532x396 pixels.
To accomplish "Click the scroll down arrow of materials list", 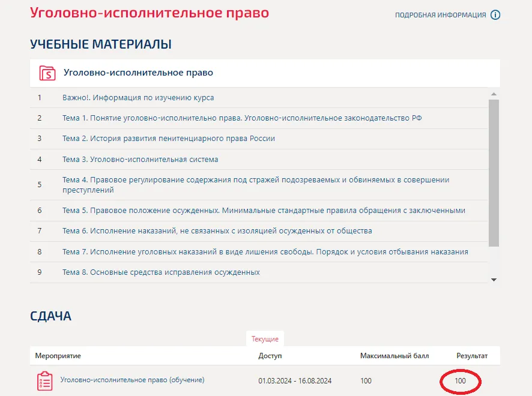I will pos(494,280).
